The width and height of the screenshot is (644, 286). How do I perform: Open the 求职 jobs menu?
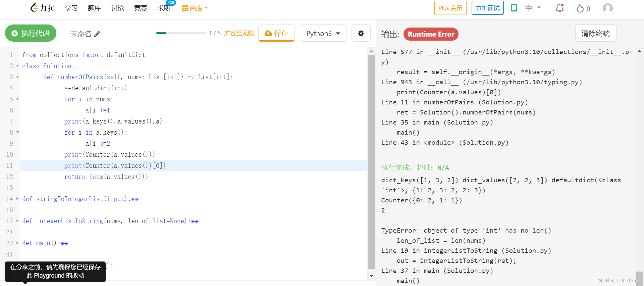click(x=164, y=8)
